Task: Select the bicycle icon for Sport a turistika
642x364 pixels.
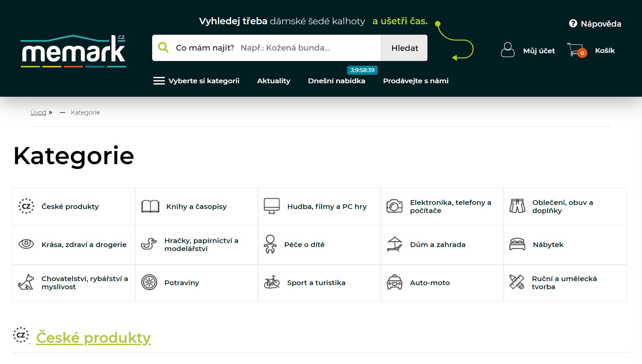Action: point(272,282)
